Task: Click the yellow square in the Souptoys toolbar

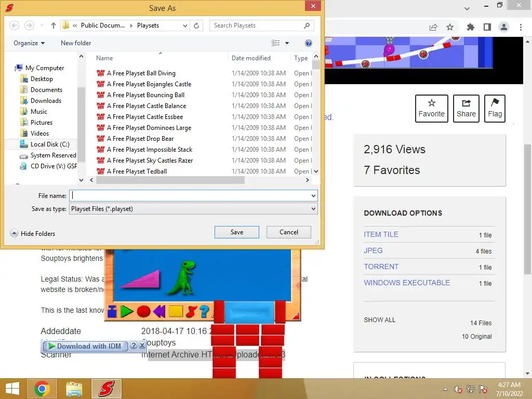Action: tap(176, 311)
